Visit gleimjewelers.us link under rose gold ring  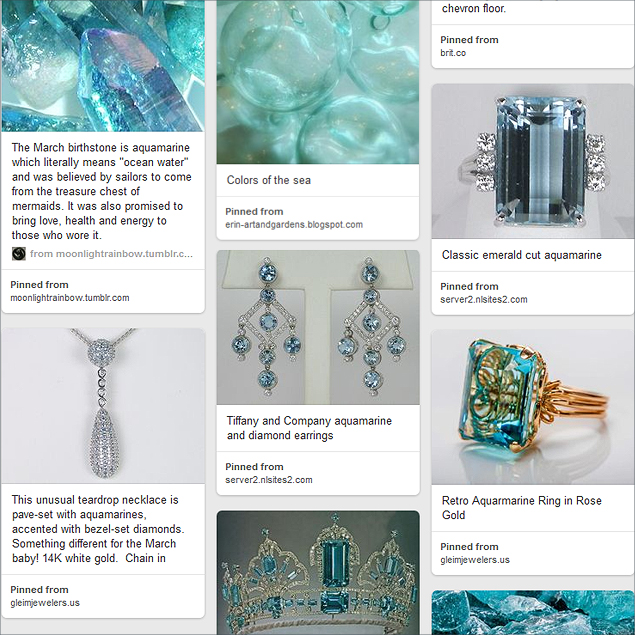[x=475, y=560]
